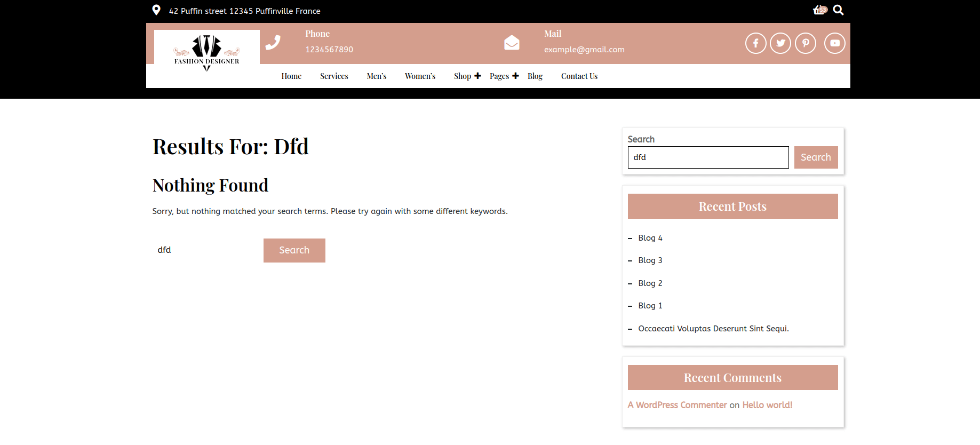Navigate to Contact Us page

pos(579,76)
